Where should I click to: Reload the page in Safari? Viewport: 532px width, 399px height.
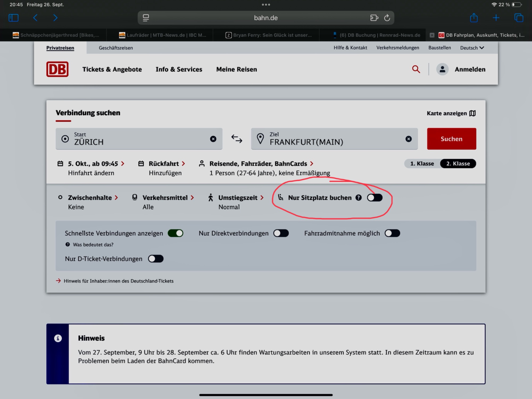pyautogui.click(x=387, y=18)
